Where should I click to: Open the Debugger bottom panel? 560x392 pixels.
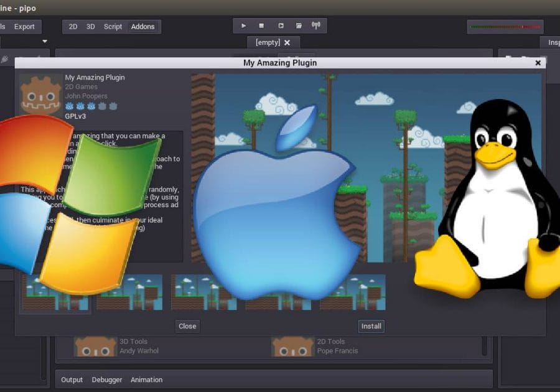(x=107, y=380)
